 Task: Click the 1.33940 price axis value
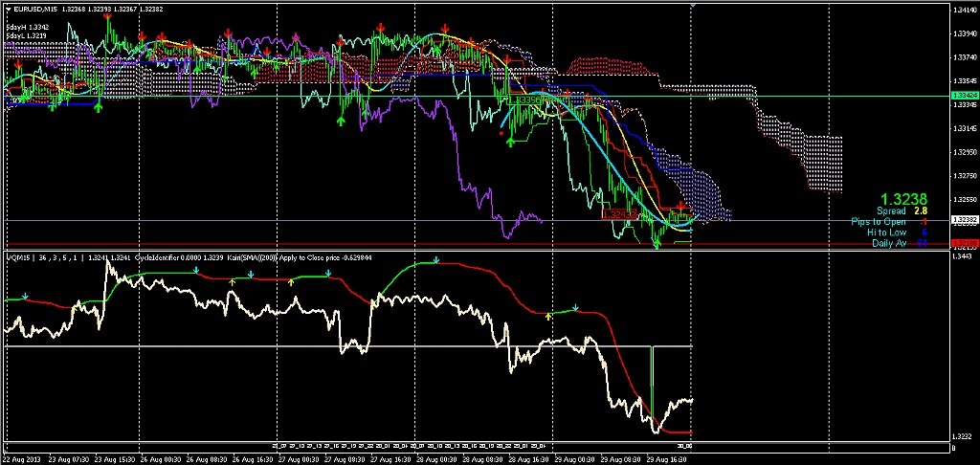[963, 34]
